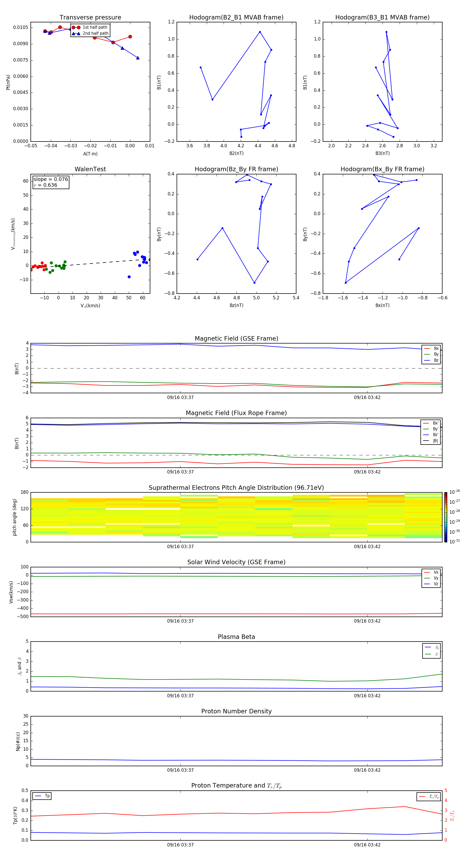Click '09/16 03:42' tick under GSE magnetic panel
Viewport: 473px width, 868px height.
pyautogui.click(x=367, y=397)
